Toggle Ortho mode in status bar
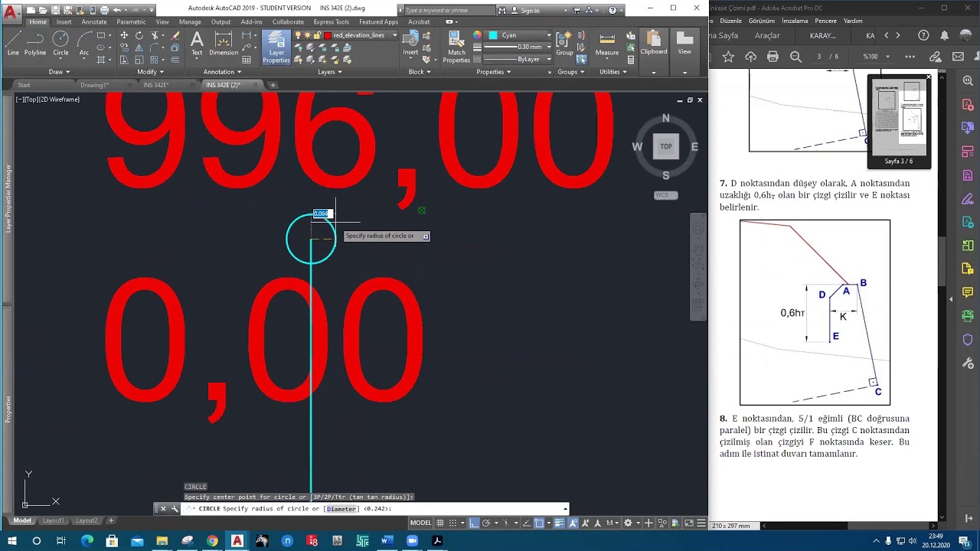 tap(474, 523)
